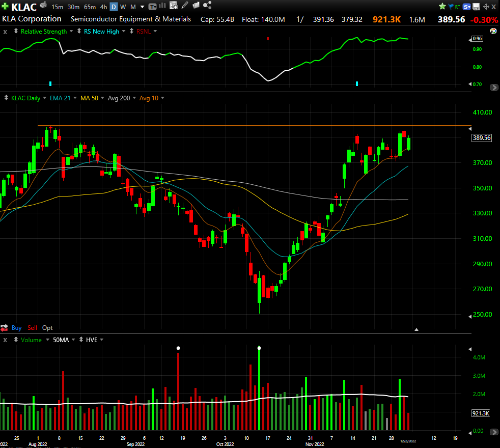Click the blue flag icon

pos(451,6)
